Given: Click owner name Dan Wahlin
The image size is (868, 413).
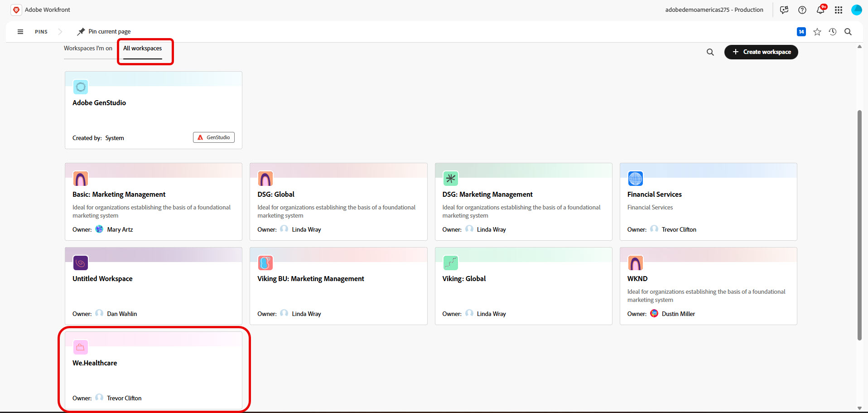Looking at the screenshot, I should (122, 314).
